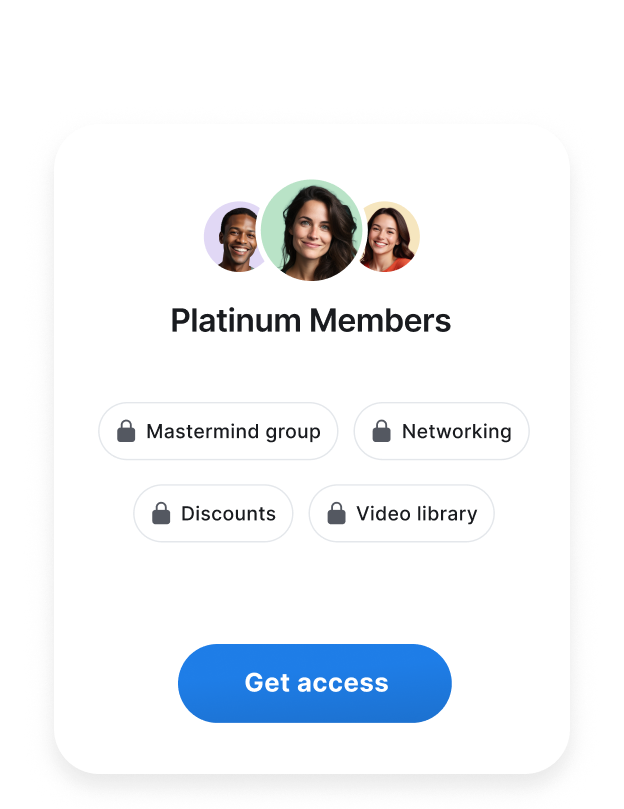This screenshot has width=624, height=809.
Task: Click the padlock icon next to Discounts
Action: pyautogui.click(x=161, y=513)
